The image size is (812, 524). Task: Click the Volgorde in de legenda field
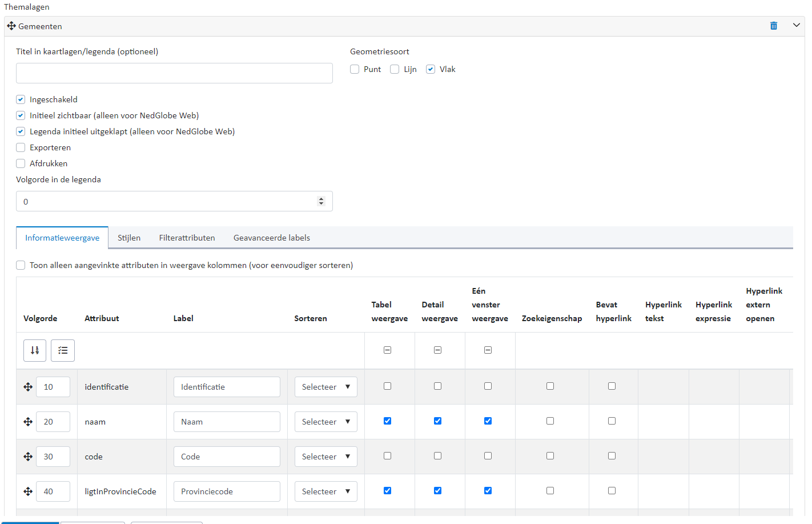coord(174,201)
